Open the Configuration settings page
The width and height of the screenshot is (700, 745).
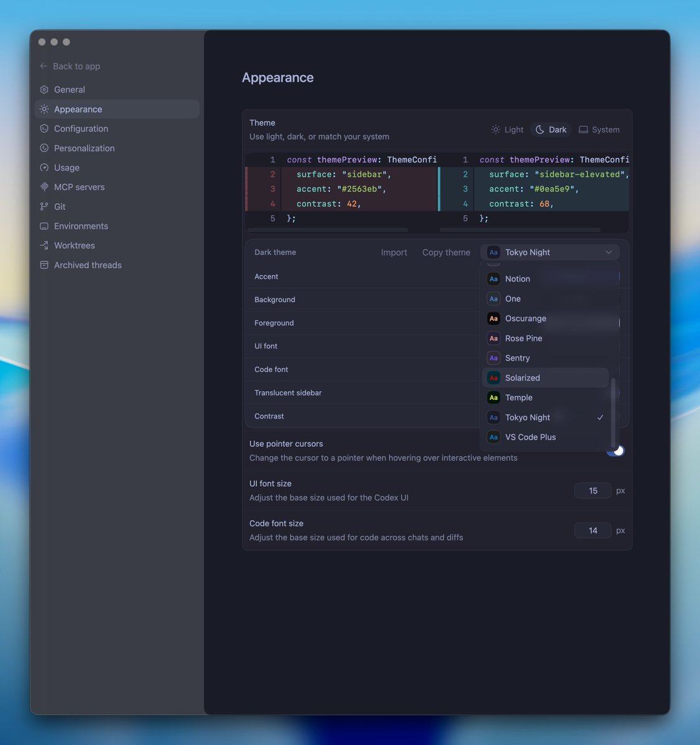click(117, 129)
